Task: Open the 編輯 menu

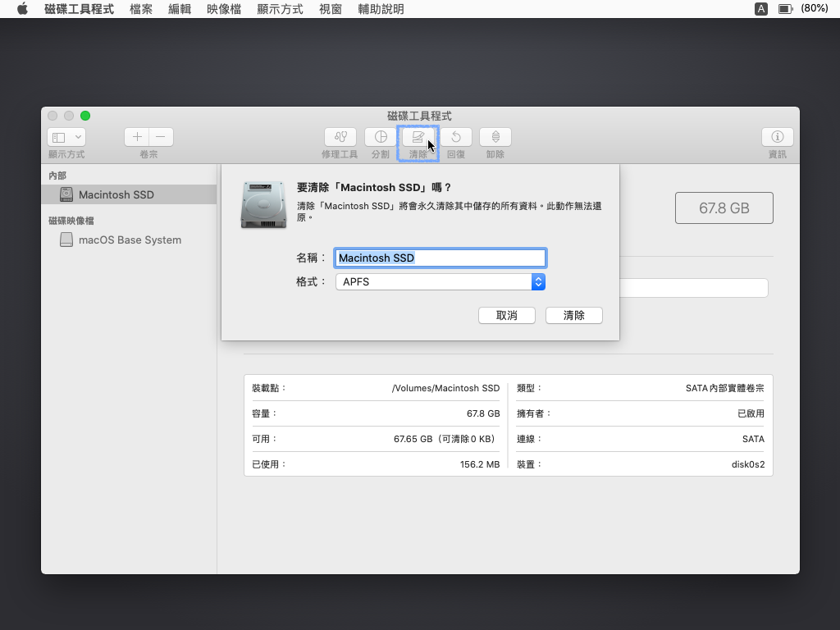Action: (180, 9)
